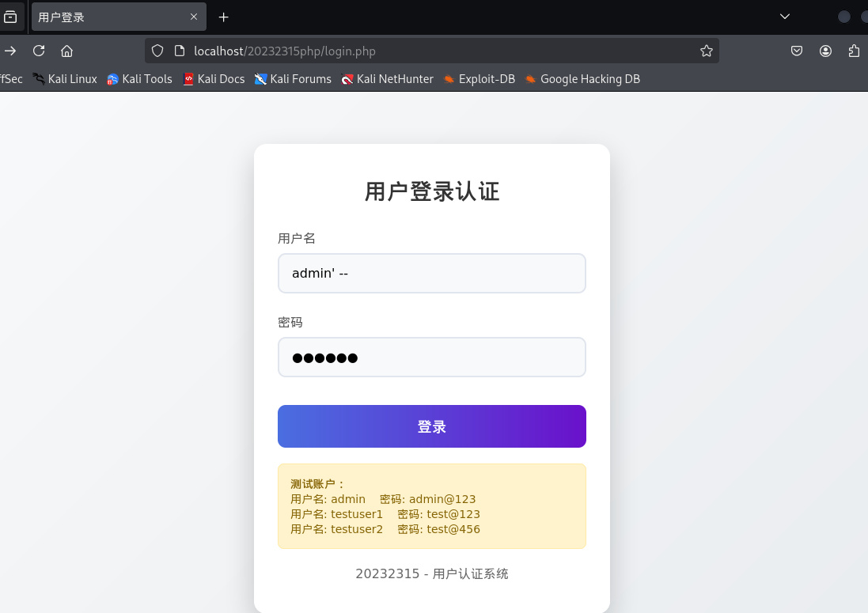
Task: Click the 登录 login button
Action: (x=432, y=426)
